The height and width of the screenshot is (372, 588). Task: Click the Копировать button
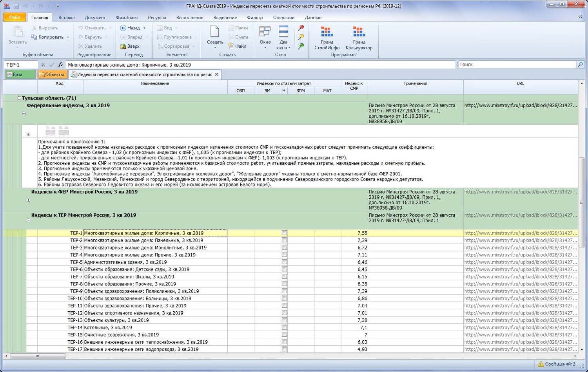51,37
